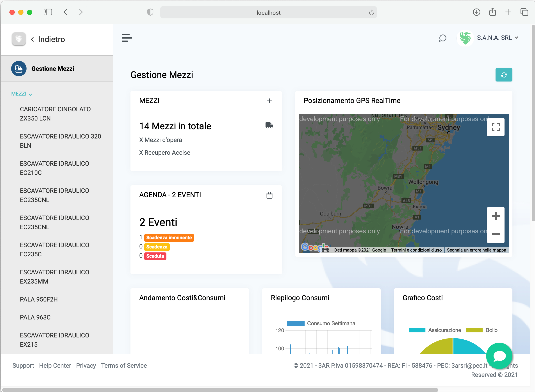Select PALA 950F2H in sidebar
Screen dimensions: 535x392
pyautogui.click(x=39, y=300)
